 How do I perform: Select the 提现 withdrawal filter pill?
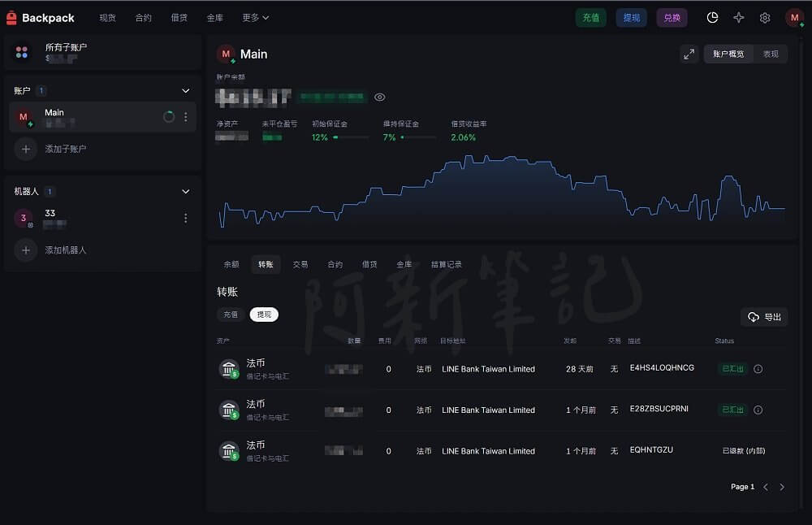264,315
